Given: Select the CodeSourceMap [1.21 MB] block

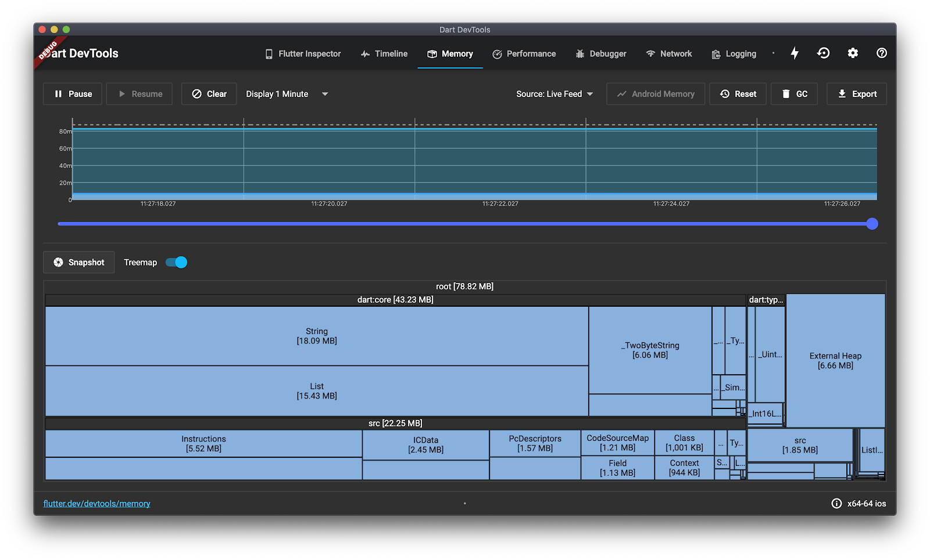Looking at the screenshot, I should (618, 443).
